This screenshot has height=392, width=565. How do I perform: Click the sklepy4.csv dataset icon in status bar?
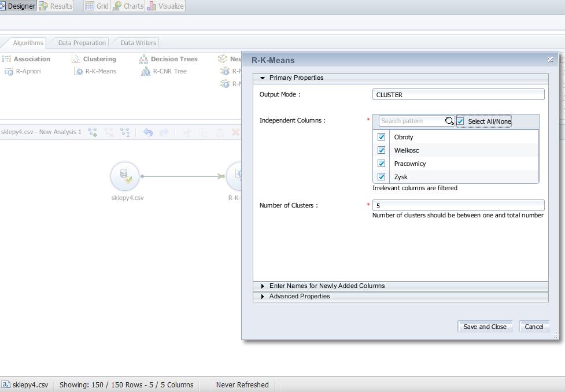click(x=5, y=384)
